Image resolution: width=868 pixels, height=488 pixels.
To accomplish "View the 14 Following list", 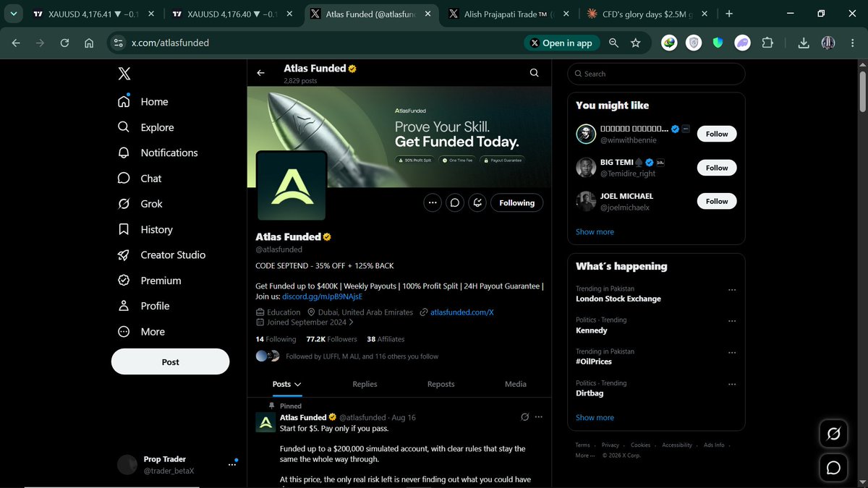I will [x=276, y=339].
